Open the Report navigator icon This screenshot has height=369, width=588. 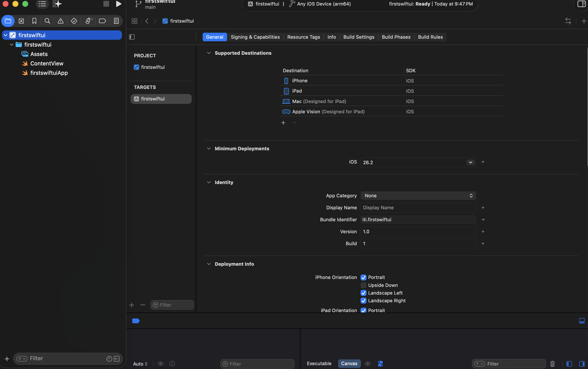[116, 21]
